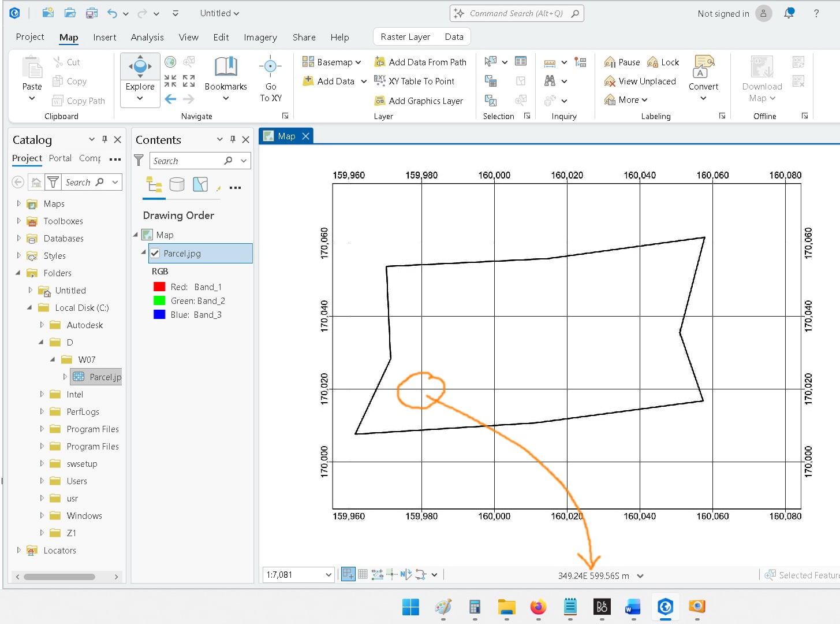Screen dimensions: 840x624
Task: Open the Go To XY tool
Action: coord(271,79)
